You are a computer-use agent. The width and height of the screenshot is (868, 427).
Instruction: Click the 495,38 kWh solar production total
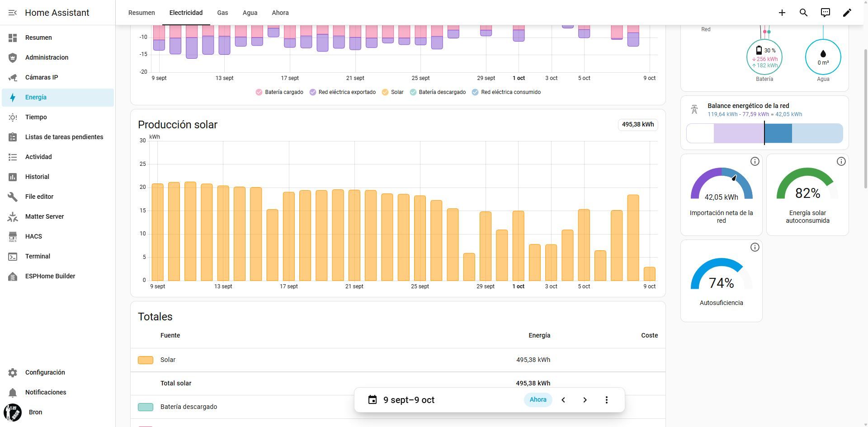point(638,125)
